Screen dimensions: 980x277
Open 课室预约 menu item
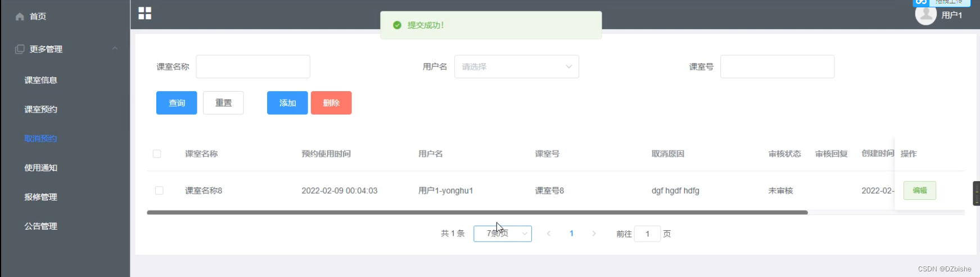pyautogui.click(x=40, y=109)
